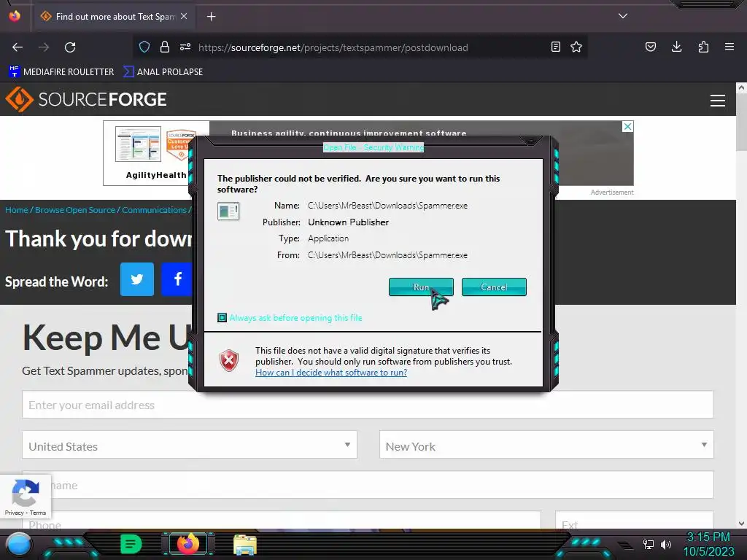Open Browse Open Source breadcrumb

click(75, 210)
